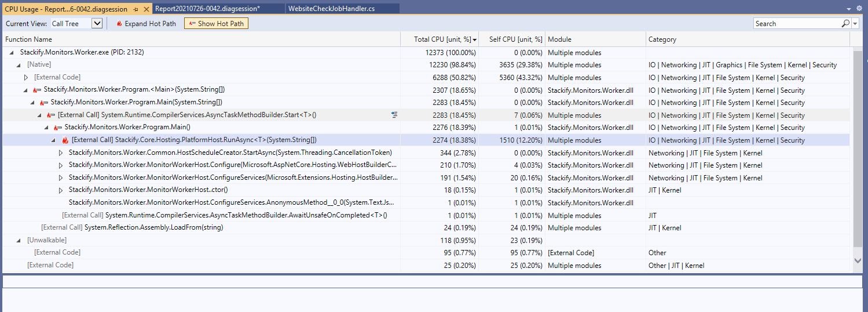Viewport: 868px width, 312px height.
Task: Expand MonitorWorkerHost.ConfigureServices(Microsoft.Extensions...) node
Action: [61, 178]
